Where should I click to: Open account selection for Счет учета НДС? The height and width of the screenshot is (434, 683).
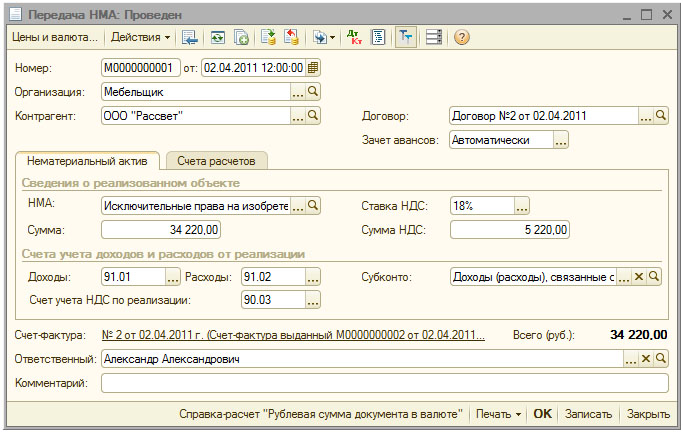(313, 300)
